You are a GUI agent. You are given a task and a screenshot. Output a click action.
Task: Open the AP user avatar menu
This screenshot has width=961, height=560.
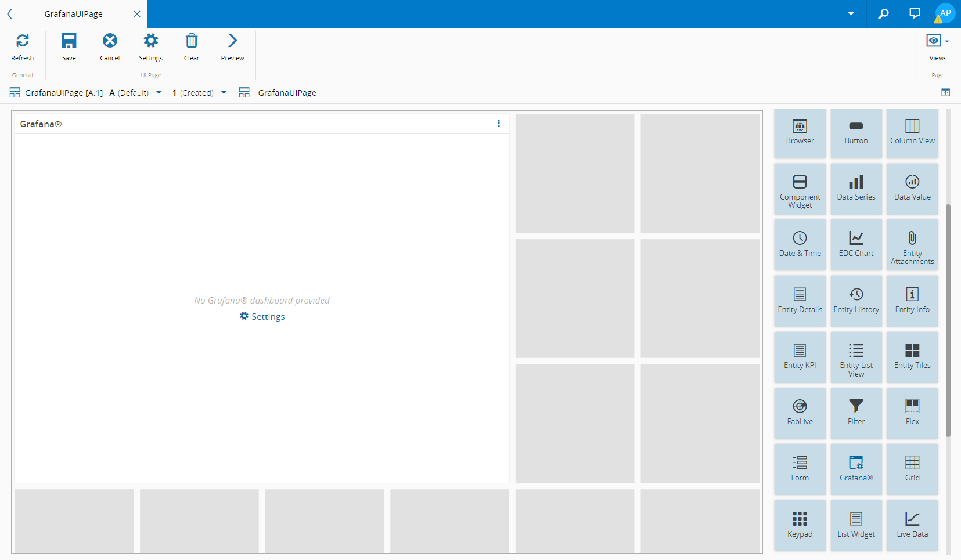945,13
